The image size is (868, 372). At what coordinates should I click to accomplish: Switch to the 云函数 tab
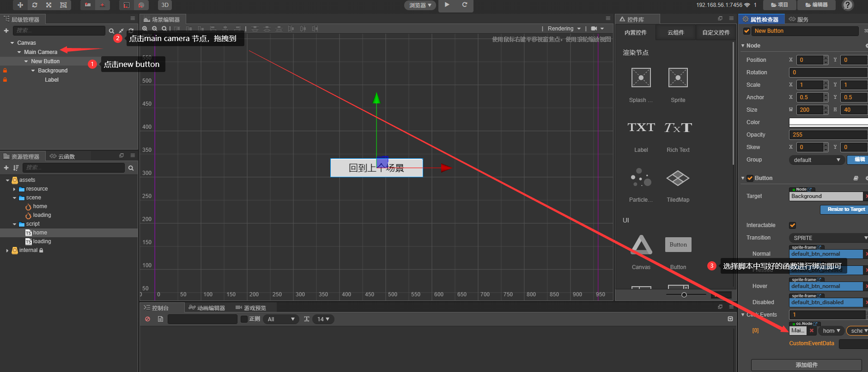coord(62,156)
